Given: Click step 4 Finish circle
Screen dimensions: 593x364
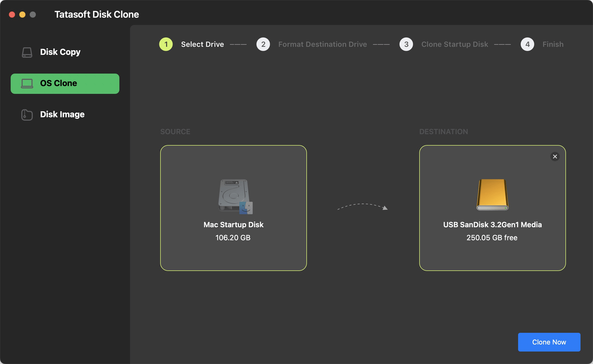Looking at the screenshot, I should point(527,44).
